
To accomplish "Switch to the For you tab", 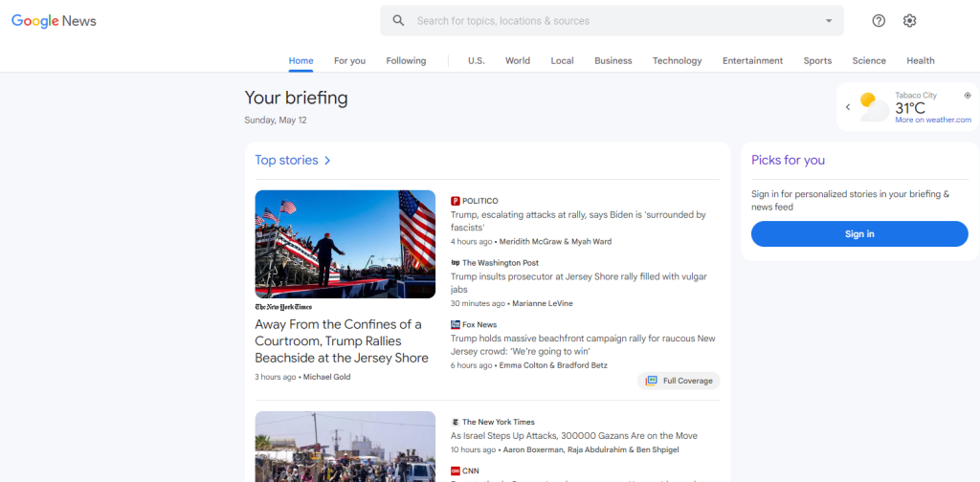I will click(x=349, y=60).
